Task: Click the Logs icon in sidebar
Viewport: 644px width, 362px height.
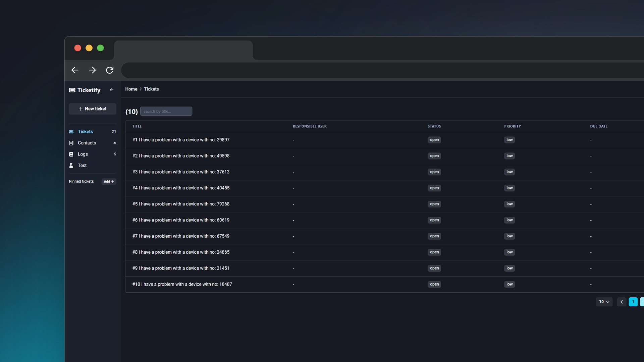Action: 71,154
